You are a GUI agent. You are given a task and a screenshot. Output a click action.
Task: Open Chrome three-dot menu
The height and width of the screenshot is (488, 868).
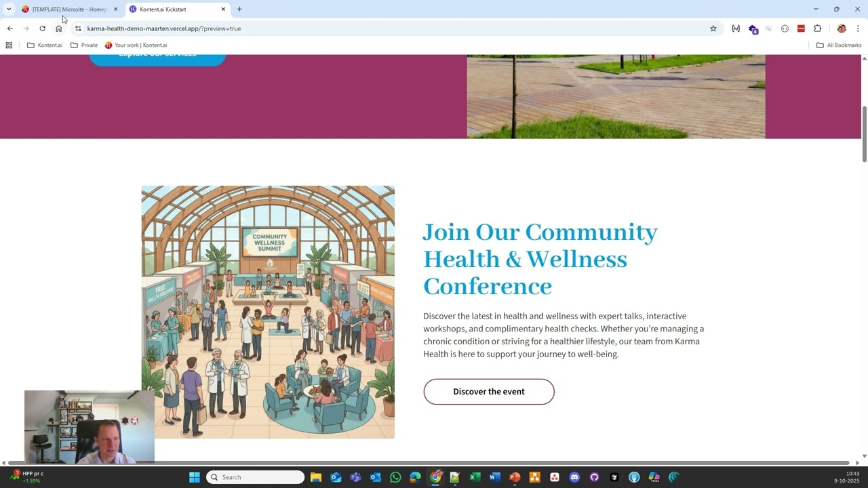[858, 28]
